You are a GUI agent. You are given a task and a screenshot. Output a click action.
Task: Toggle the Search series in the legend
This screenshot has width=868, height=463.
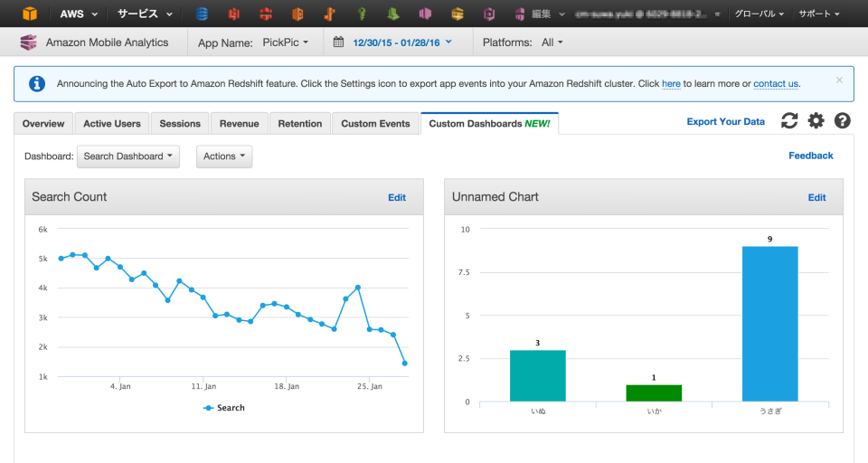tap(224, 408)
